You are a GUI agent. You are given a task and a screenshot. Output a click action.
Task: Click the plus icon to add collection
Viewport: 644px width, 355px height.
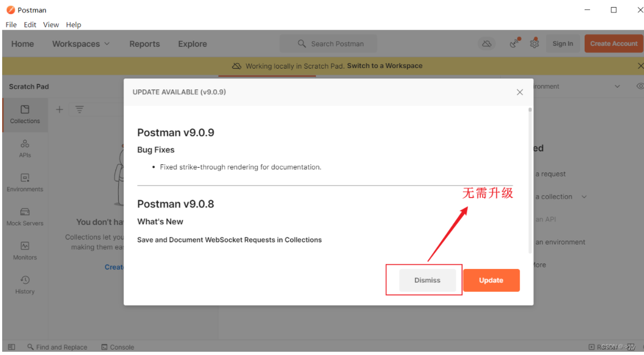tap(59, 109)
